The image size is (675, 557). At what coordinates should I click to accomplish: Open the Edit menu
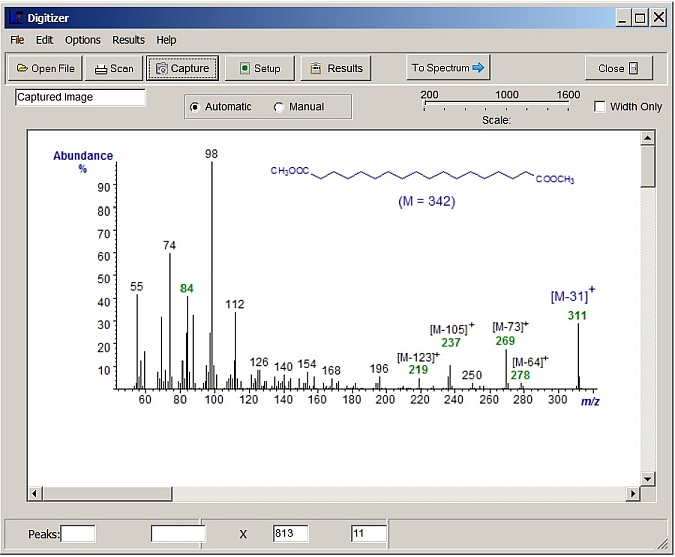44,40
